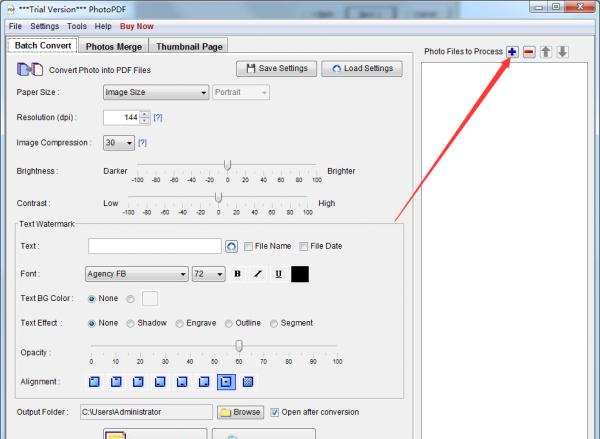Click the Brightness slider handle
Screen dimensions: 600x439
tap(227, 165)
